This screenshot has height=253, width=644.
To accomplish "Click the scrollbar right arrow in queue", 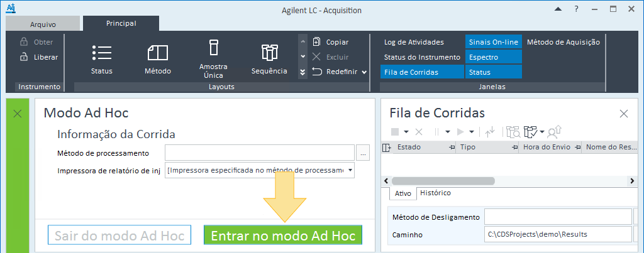I will [x=633, y=181].
